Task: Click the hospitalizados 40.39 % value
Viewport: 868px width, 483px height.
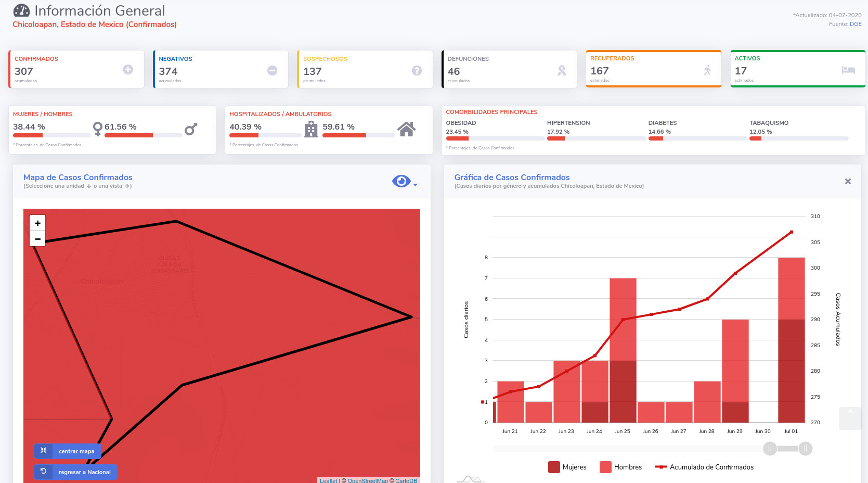Action: pos(245,126)
